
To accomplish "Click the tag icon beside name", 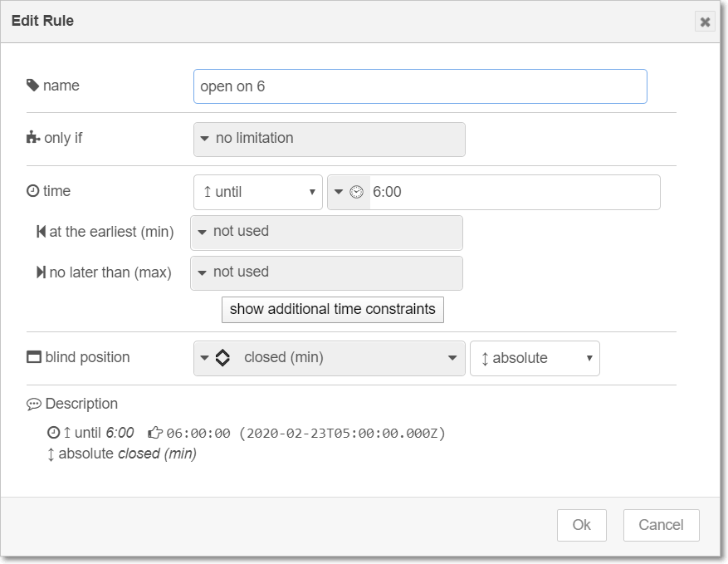I will point(32,86).
